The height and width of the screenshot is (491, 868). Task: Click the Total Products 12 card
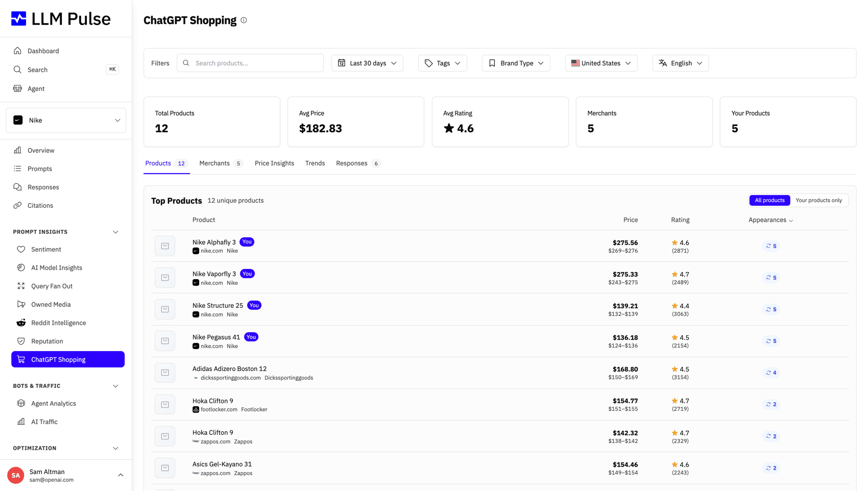click(212, 121)
